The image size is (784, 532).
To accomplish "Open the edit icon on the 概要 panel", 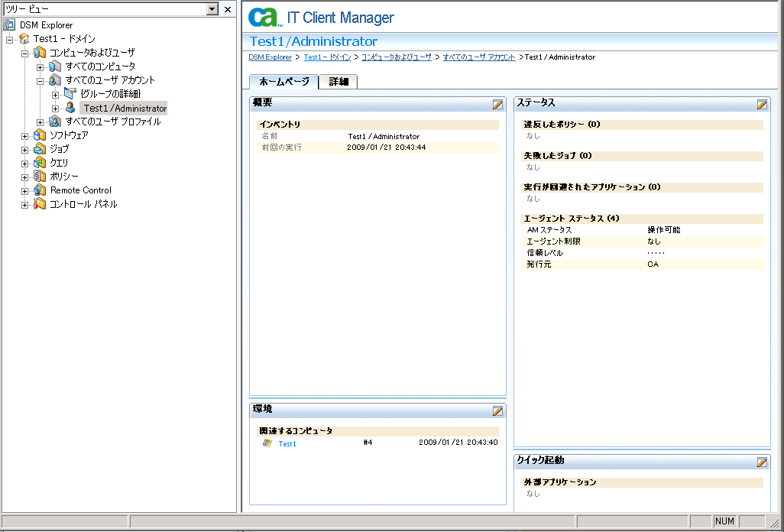I will [497, 104].
